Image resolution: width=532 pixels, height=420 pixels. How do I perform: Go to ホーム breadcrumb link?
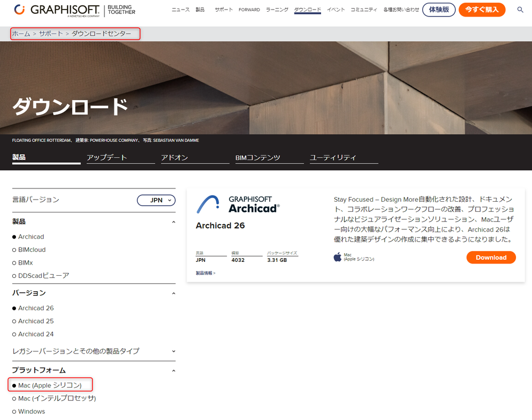pos(21,34)
